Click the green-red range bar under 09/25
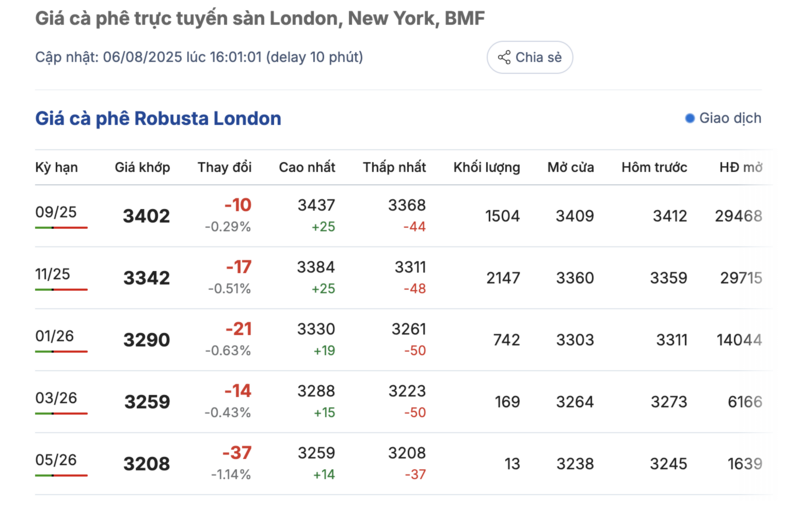800x507 pixels. click(61, 227)
